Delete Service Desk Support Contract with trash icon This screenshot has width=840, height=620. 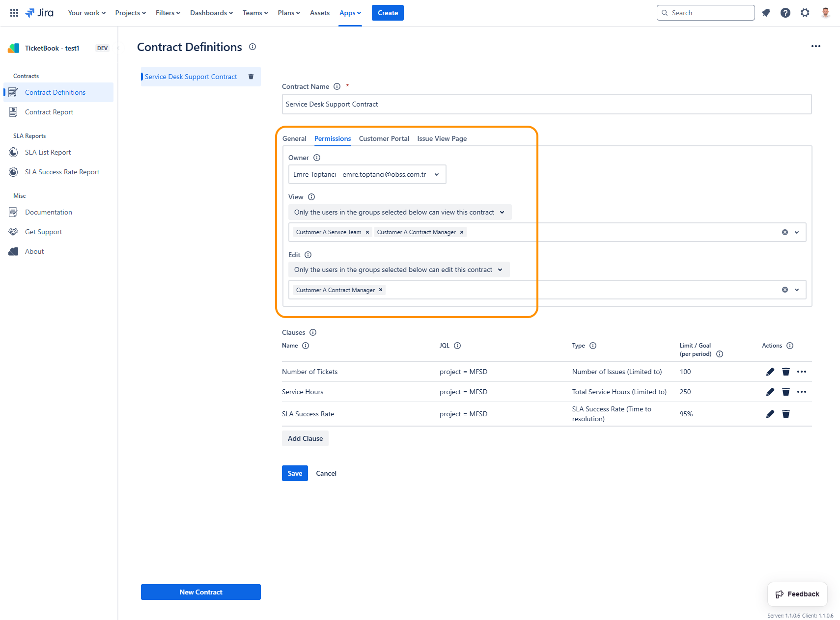pyautogui.click(x=251, y=77)
